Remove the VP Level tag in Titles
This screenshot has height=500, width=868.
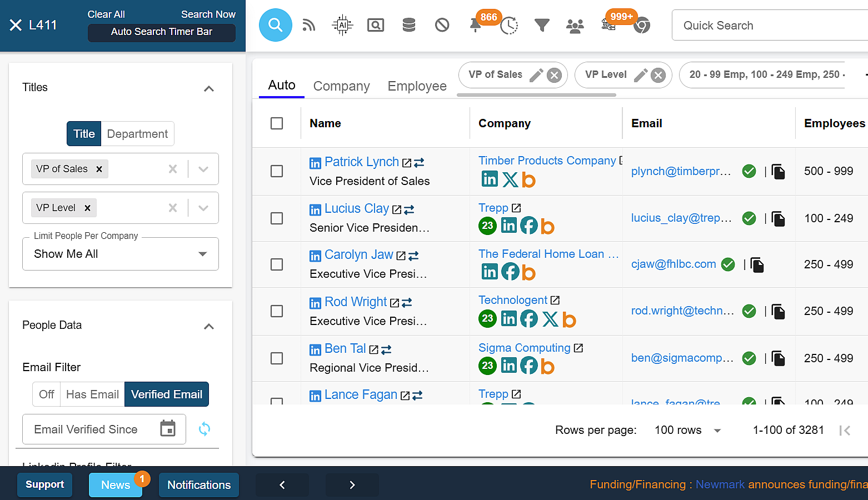87,208
